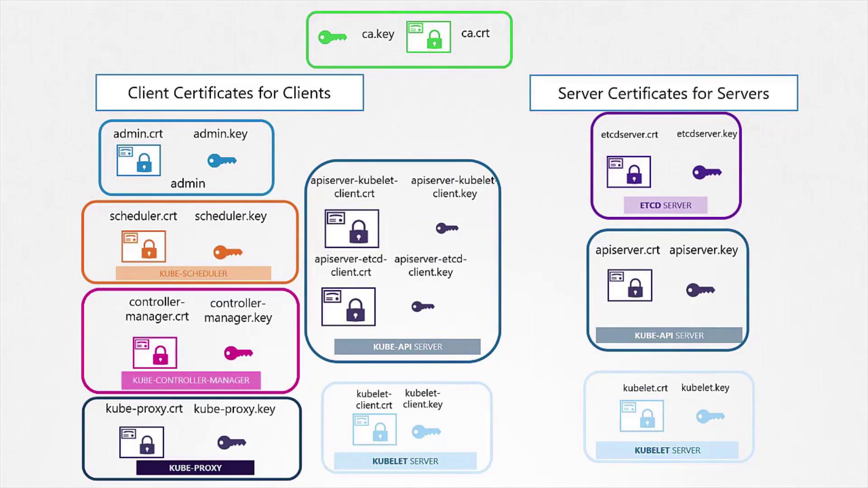Click the kube-proxy.crt certificate icon
Image resolution: width=868 pixels, height=488 pixels.
142,442
